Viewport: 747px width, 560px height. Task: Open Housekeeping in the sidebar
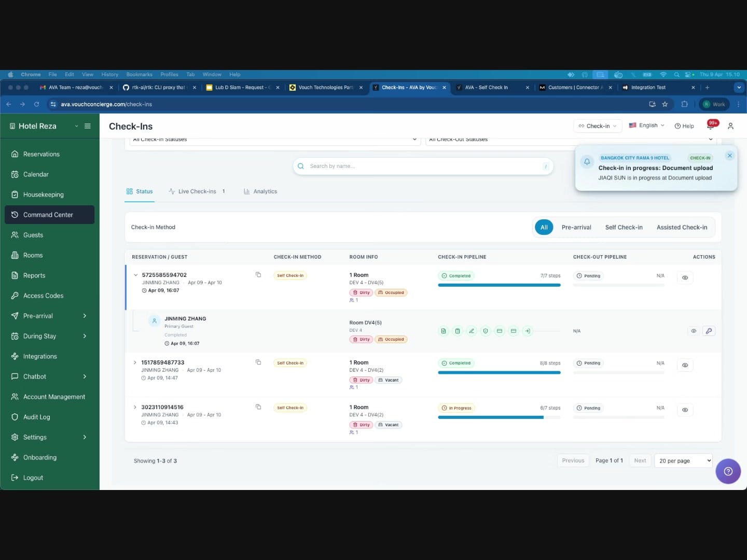(44, 194)
